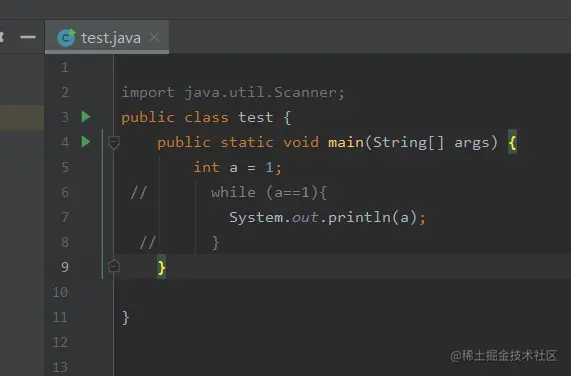Click line number 5 in the gutter
Image resolution: width=571 pixels, height=376 pixels.
tap(65, 167)
